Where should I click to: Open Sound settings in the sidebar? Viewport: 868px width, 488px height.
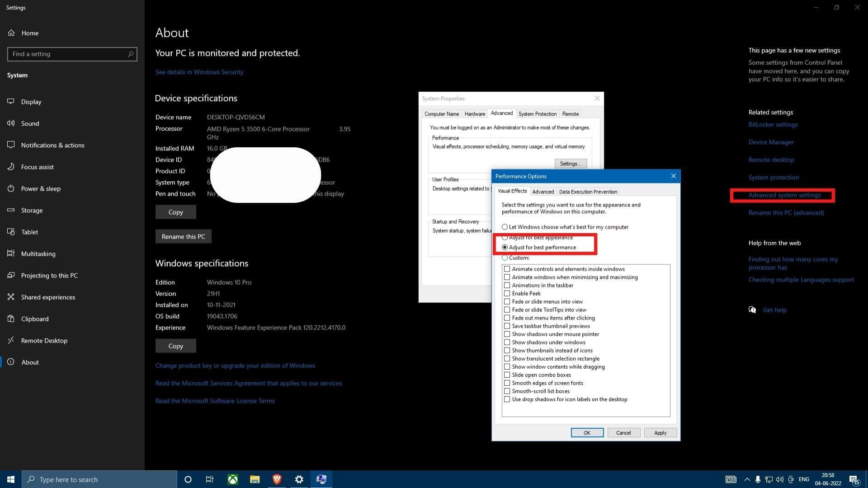pos(30,123)
